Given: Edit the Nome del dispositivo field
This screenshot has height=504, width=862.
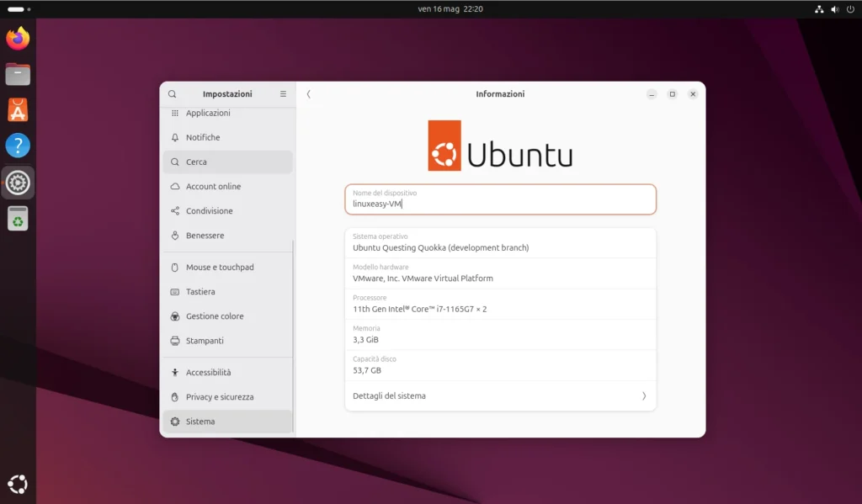Looking at the screenshot, I should pyautogui.click(x=500, y=199).
